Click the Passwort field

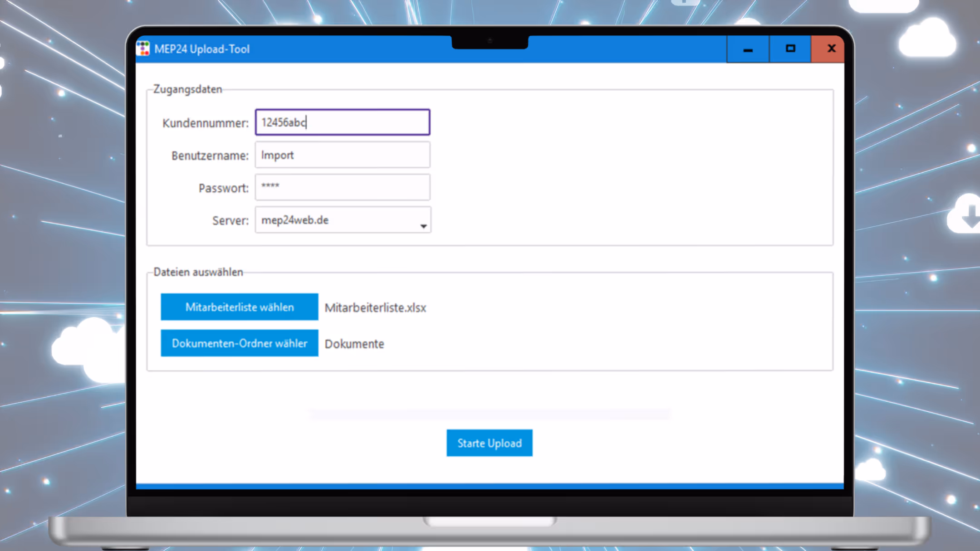(343, 187)
